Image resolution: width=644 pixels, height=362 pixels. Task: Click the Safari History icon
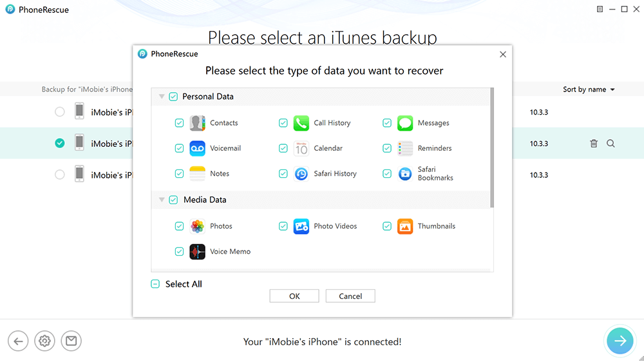coord(301,174)
